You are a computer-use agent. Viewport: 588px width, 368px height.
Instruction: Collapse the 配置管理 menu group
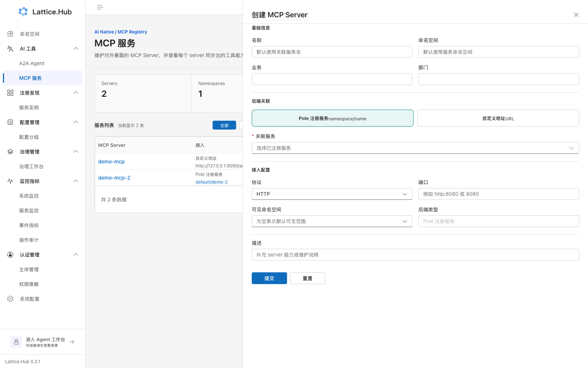click(x=76, y=122)
